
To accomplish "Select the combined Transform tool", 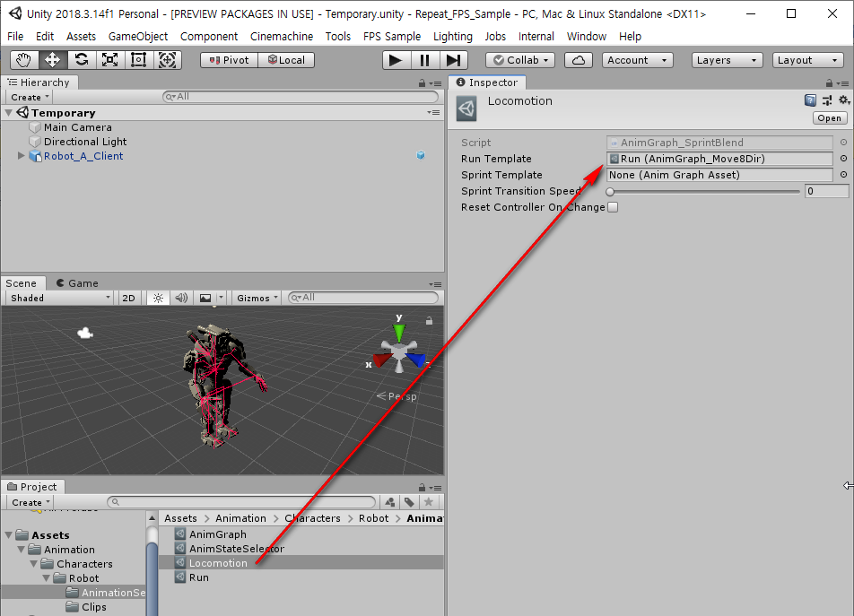I will [x=167, y=60].
